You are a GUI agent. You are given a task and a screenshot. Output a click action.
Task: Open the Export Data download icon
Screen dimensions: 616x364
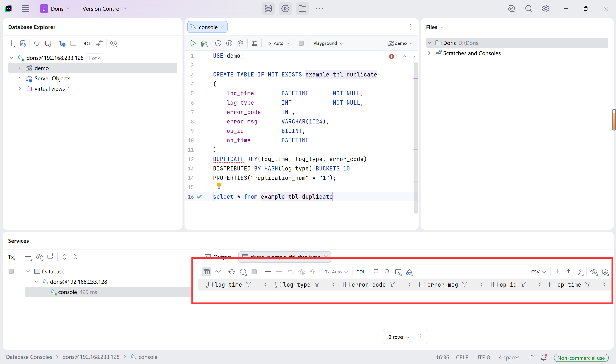click(557, 272)
